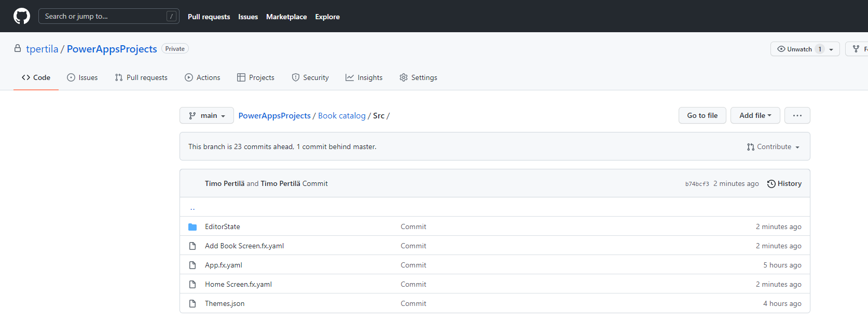Open Explore in the top navigation
The width and height of the screenshot is (868, 334).
[327, 17]
